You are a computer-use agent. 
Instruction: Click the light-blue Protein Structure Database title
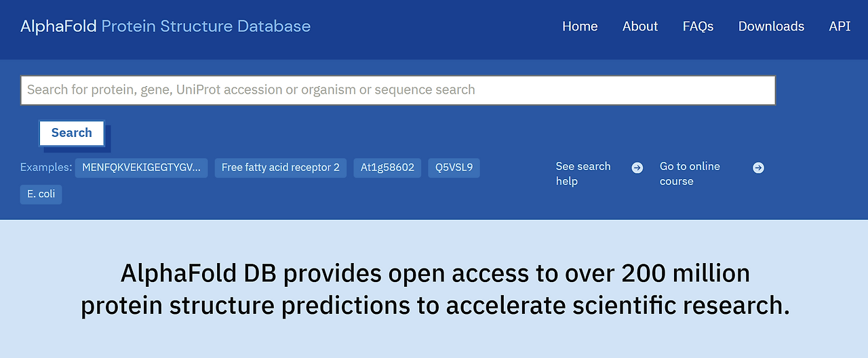205,26
